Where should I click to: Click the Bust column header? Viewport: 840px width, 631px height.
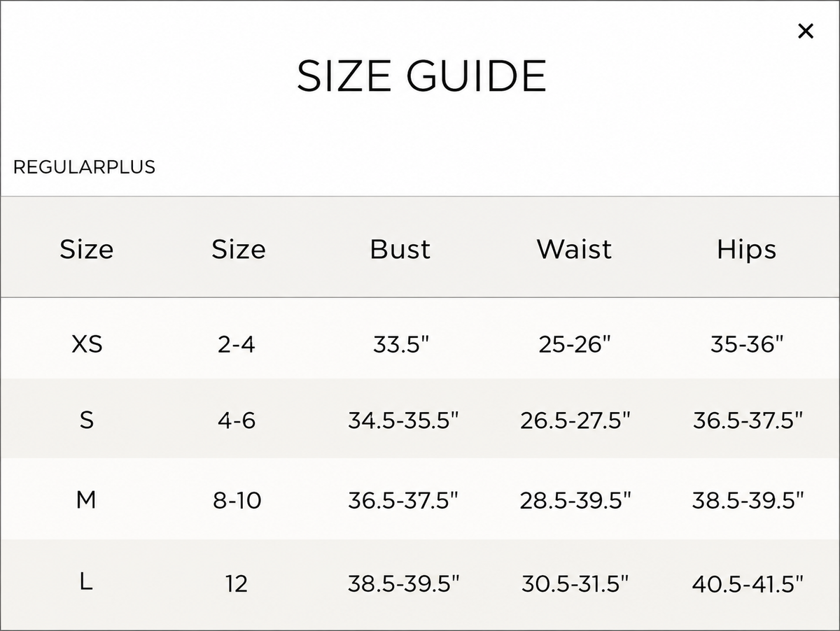400,249
